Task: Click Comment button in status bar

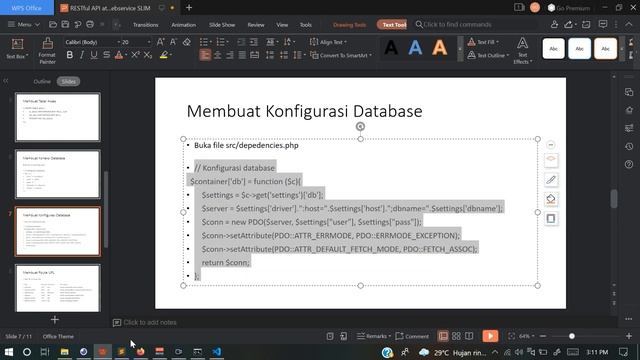Action: (x=412, y=336)
